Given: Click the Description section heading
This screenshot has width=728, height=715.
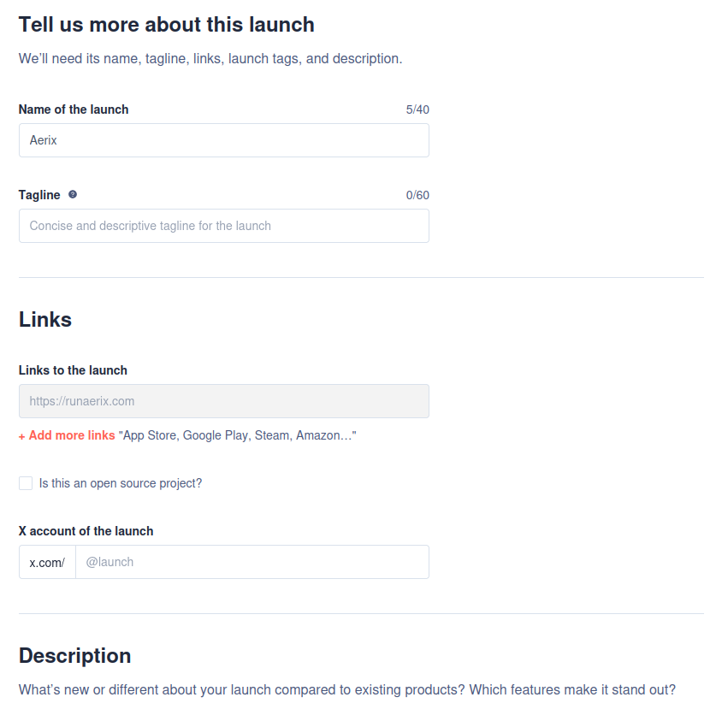Looking at the screenshot, I should pyautogui.click(x=74, y=656).
